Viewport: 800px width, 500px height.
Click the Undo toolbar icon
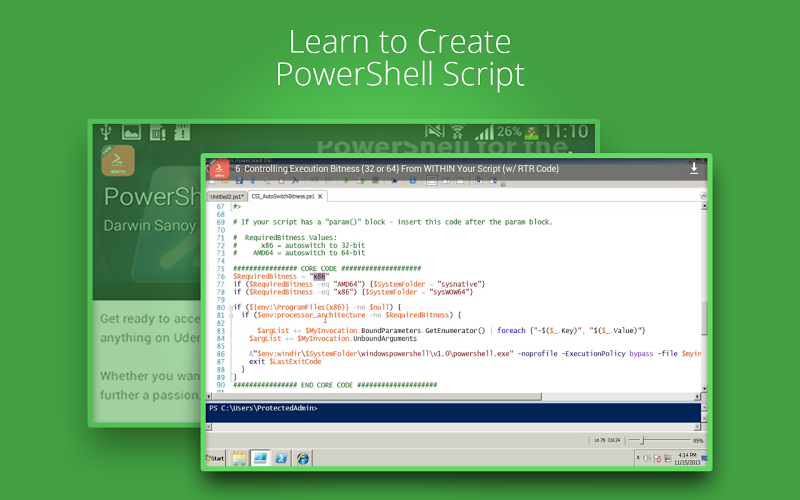(x=315, y=181)
